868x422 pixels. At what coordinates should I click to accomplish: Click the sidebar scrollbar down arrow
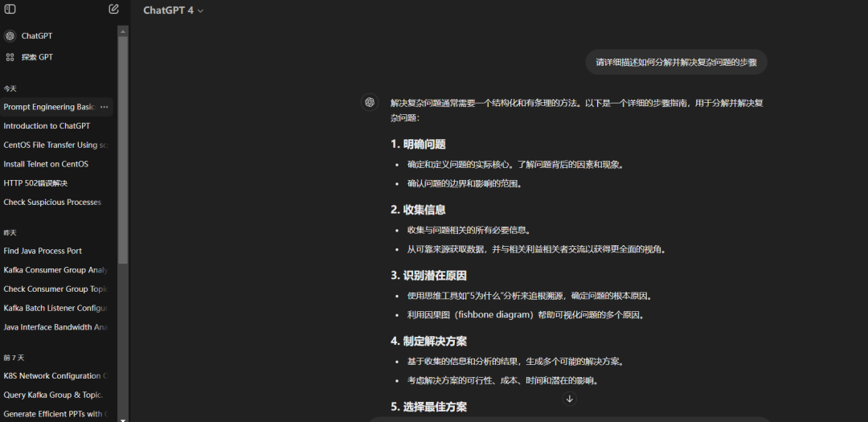click(x=123, y=420)
